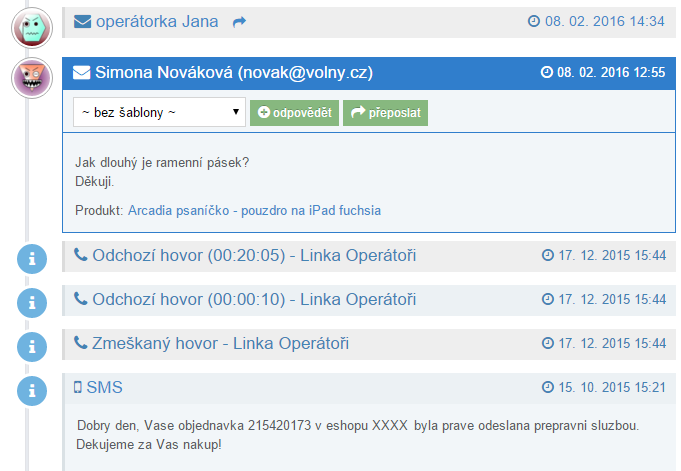The image size is (681, 471).
Task: Open the Arcadia psaníčko product link
Action: click(254, 211)
